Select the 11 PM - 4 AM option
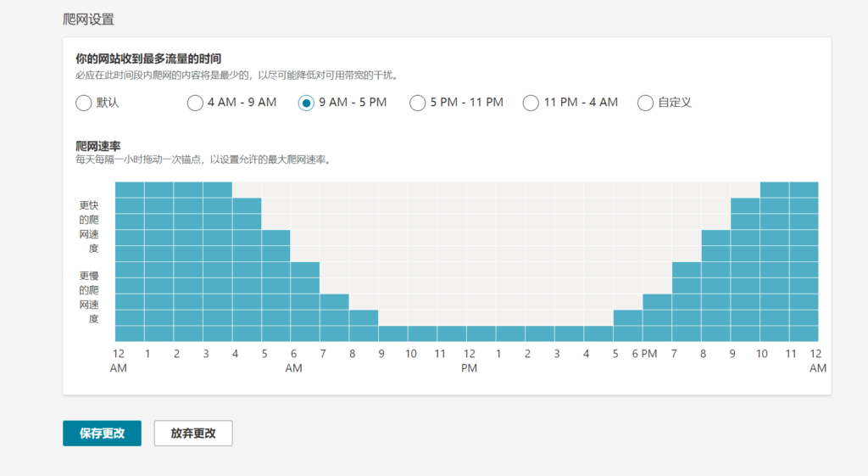Screen dimensions: 868x476 pyautogui.click(x=531, y=103)
